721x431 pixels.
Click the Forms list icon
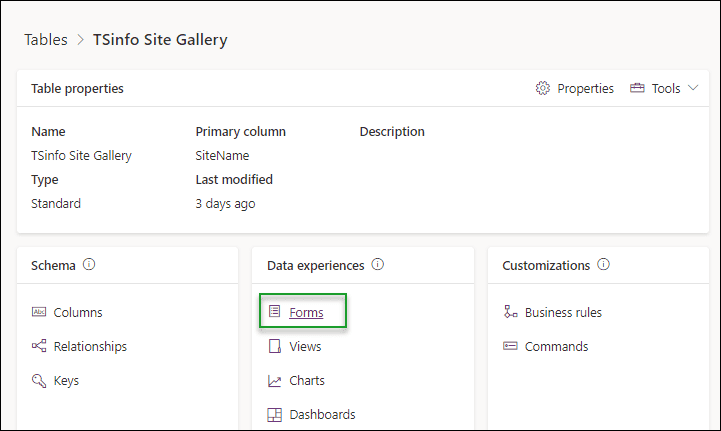(x=275, y=311)
